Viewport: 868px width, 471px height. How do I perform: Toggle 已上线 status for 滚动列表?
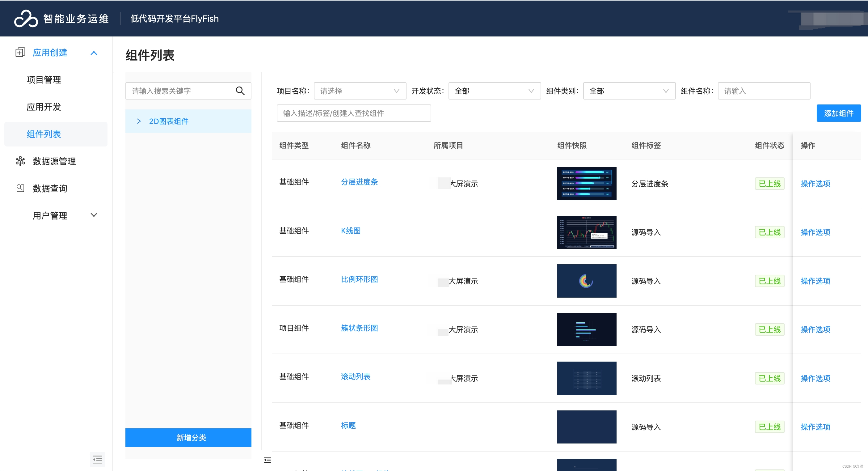769,378
